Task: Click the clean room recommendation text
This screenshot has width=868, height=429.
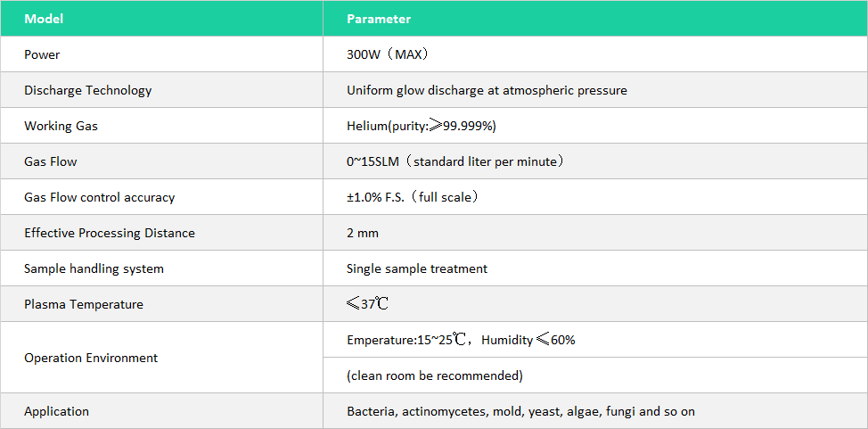Action: coord(434,375)
